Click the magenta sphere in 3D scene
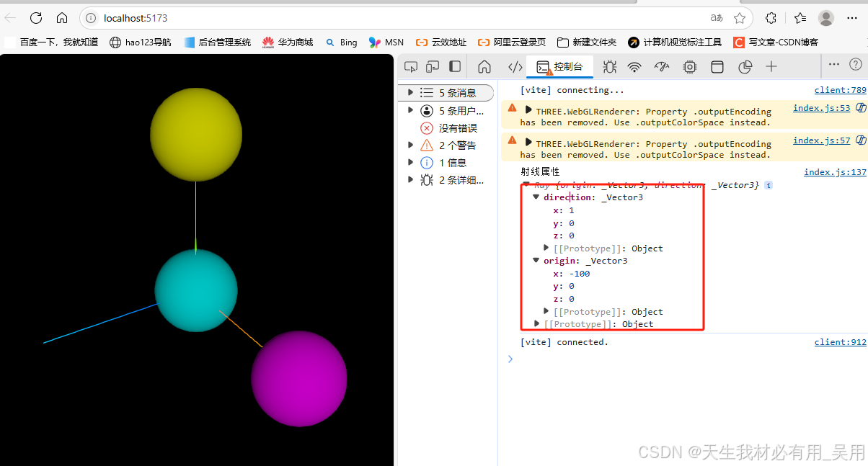 [x=299, y=379]
